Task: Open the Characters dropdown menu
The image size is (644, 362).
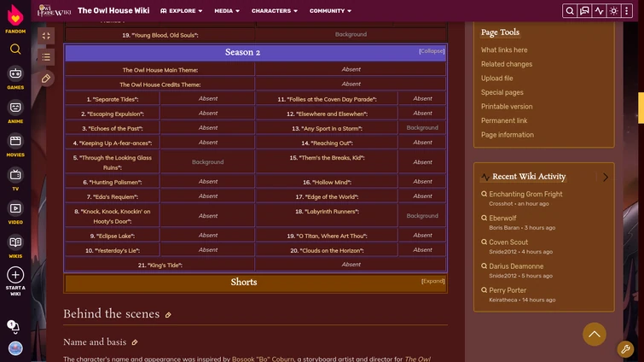Action: pos(275,11)
